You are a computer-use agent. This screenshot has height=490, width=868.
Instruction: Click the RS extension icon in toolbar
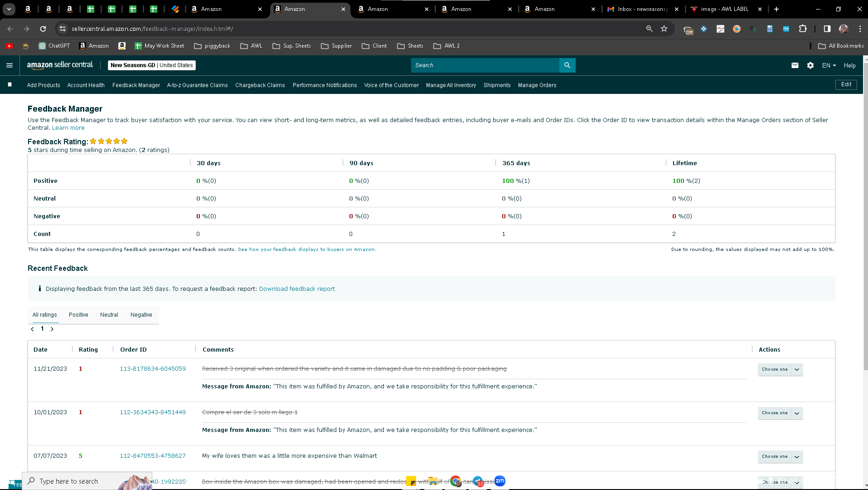753,29
